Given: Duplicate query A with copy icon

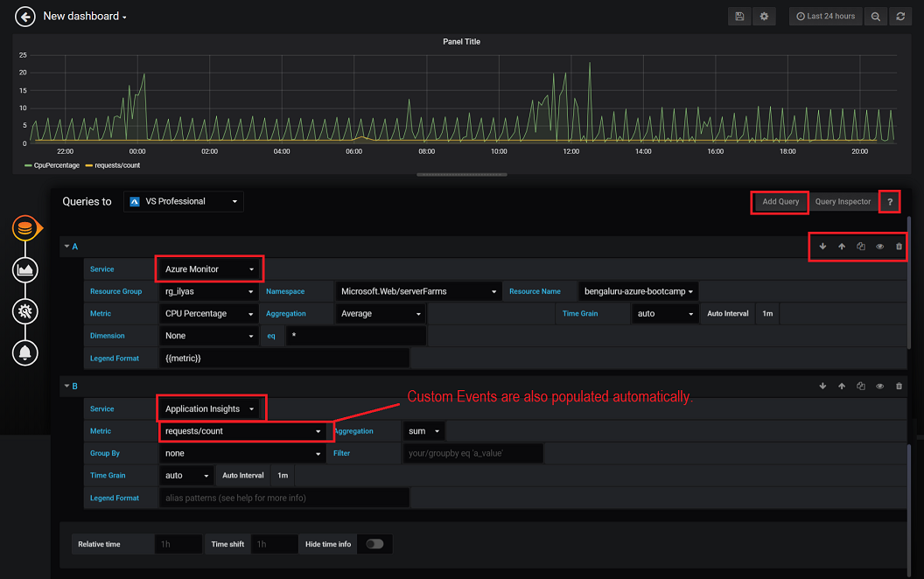Looking at the screenshot, I should [861, 247].
